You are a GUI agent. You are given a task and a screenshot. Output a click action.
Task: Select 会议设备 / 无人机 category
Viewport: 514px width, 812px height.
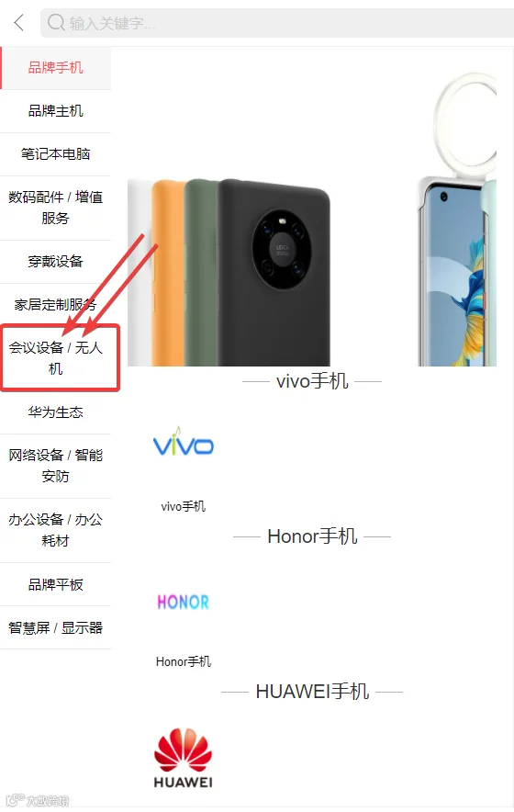pos(55,358)
